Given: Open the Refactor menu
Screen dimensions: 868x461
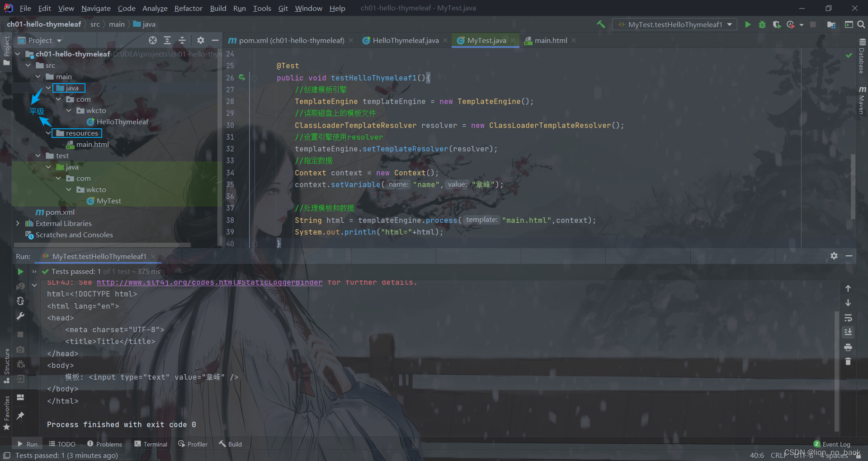Looking at the screenshot, I should [189, 8].
